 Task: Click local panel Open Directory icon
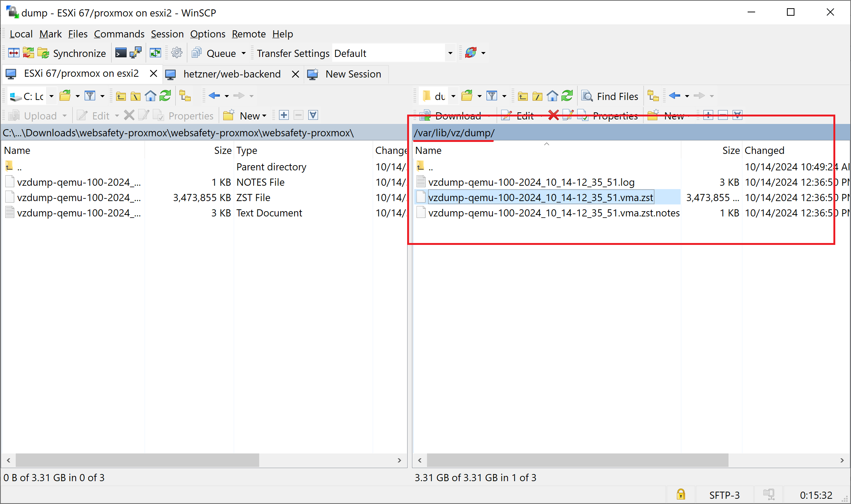tap(65, 96)
